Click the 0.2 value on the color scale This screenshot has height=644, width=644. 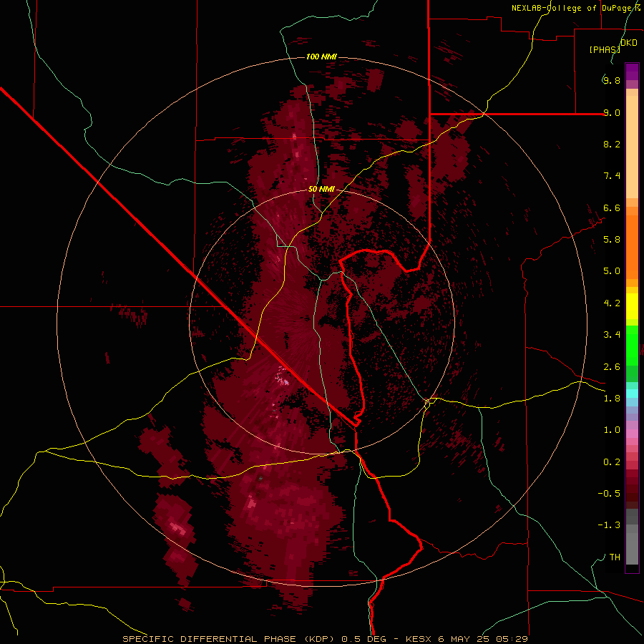point(612,462)
